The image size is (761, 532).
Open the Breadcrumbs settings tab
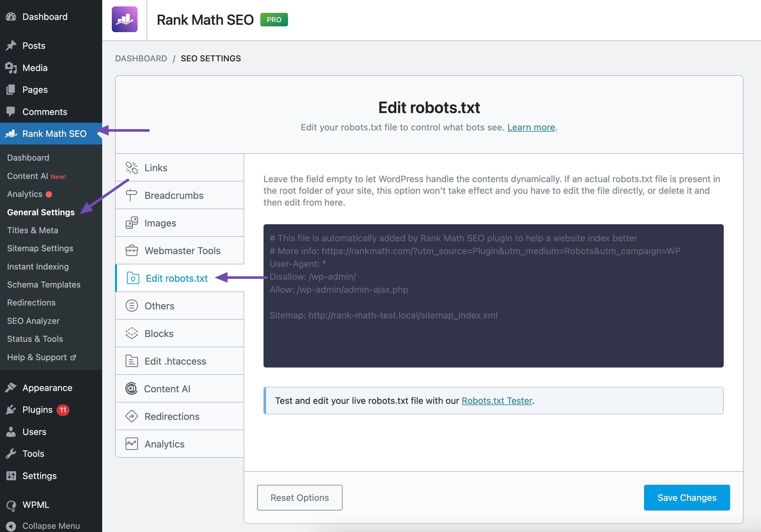(180, 195)
